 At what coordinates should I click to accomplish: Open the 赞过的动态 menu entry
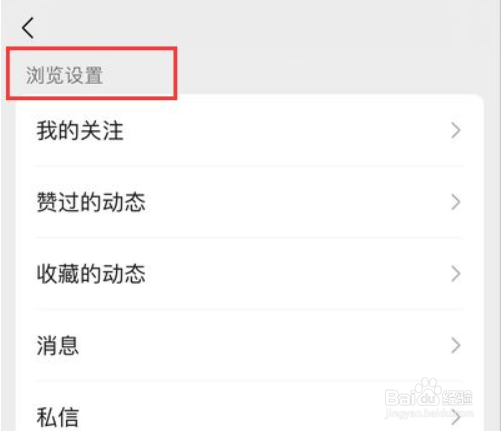(x=249, y=202)
